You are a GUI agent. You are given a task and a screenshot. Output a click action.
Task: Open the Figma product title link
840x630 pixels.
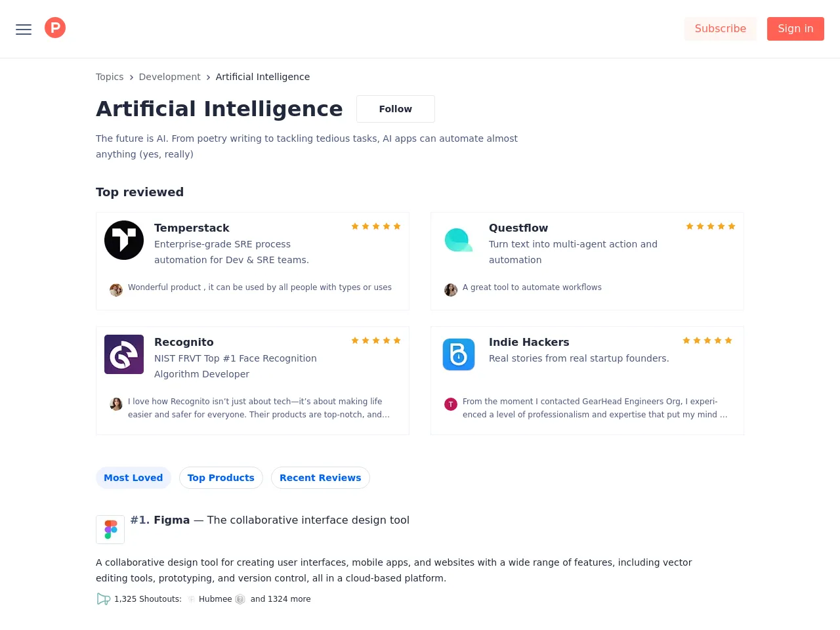coord(172,520)
